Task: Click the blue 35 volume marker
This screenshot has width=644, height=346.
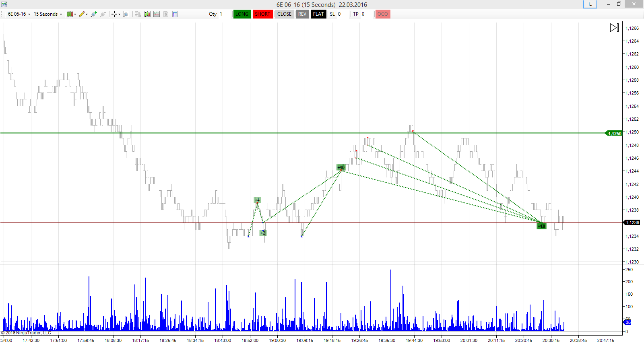Action: click(x=627, y=322)
